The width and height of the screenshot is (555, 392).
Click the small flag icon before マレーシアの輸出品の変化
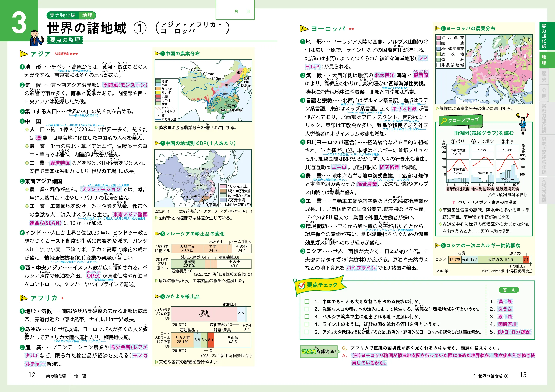coord(157,234)
